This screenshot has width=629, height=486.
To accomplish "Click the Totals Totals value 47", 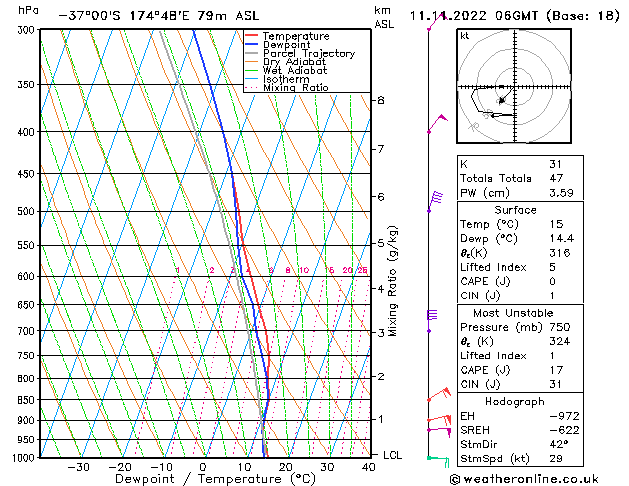I will tap(556, 178).
